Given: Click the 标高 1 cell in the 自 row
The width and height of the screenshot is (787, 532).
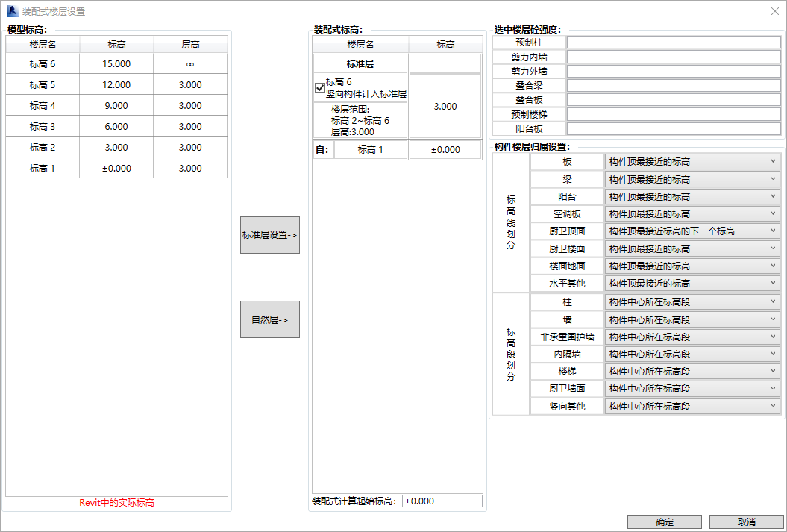Looking at the screenshot, I should point(371,149).
